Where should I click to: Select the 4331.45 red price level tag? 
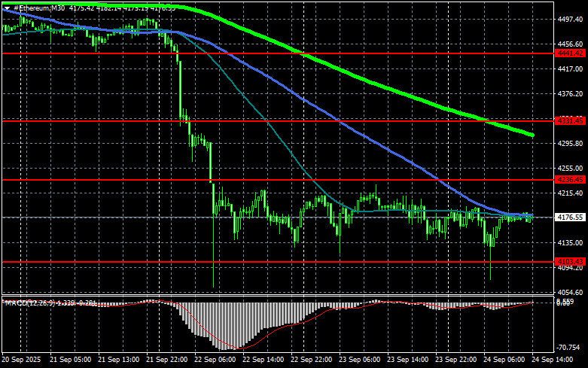(570, 120)
